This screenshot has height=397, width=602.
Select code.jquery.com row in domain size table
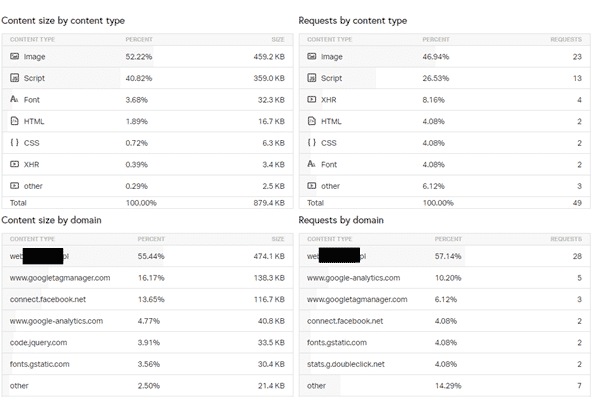point(147,342)
